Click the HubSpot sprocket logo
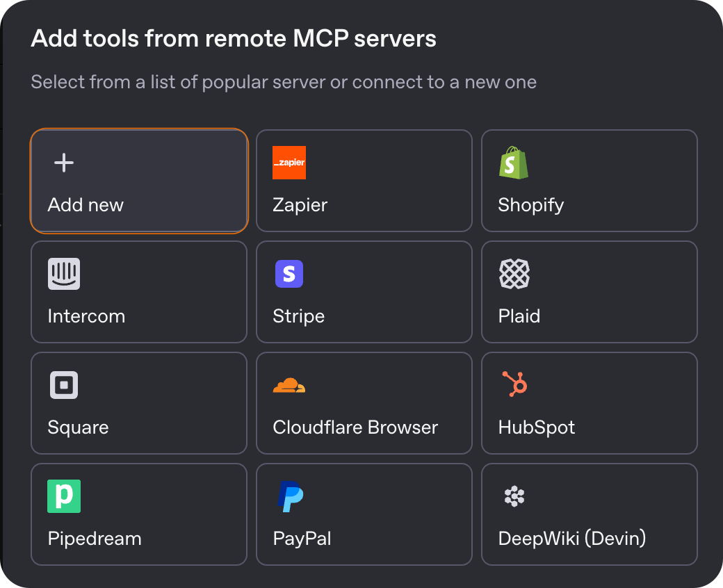723x588 pixels. coord(514,384)
